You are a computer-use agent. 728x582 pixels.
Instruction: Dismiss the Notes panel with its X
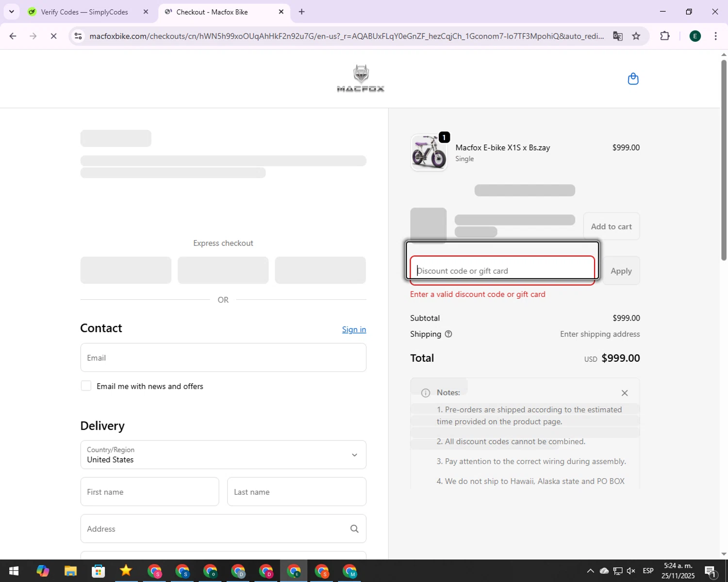[x=625, y=393]
